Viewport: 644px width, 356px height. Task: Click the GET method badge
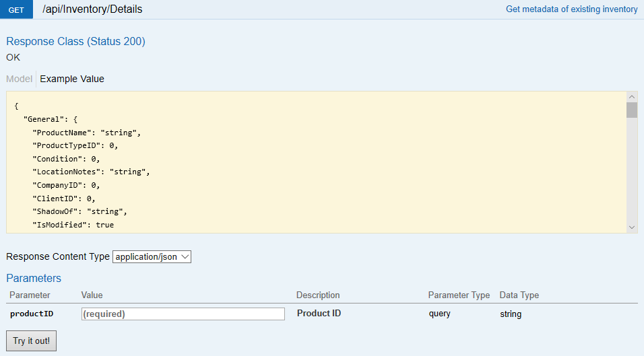16,9
